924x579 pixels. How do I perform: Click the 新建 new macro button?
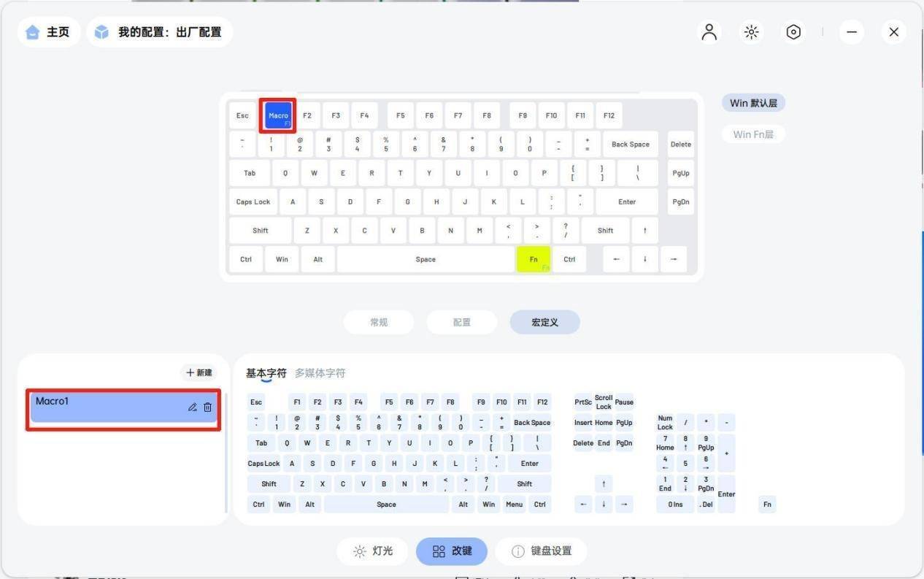click(199, 372)
